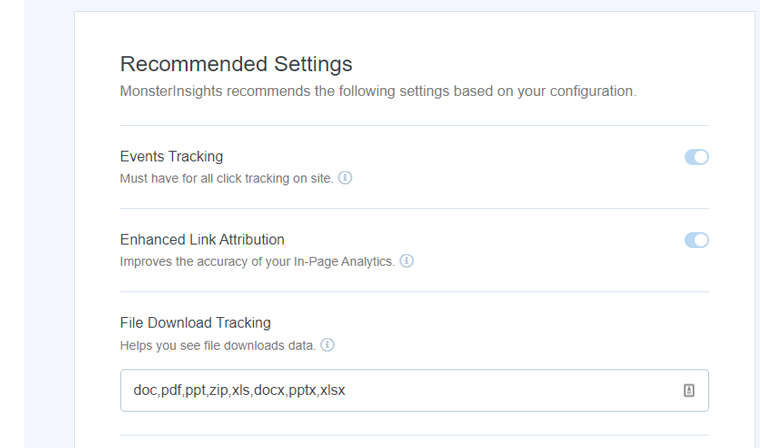Click on 'docx' within the extensions list
Viewport: 760px width, 448px height.
(269, 390)
